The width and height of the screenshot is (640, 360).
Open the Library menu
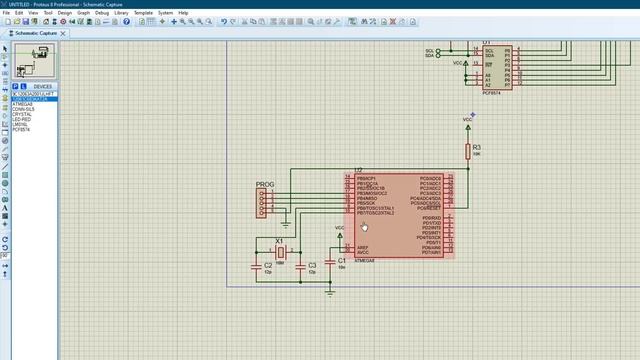121,13
